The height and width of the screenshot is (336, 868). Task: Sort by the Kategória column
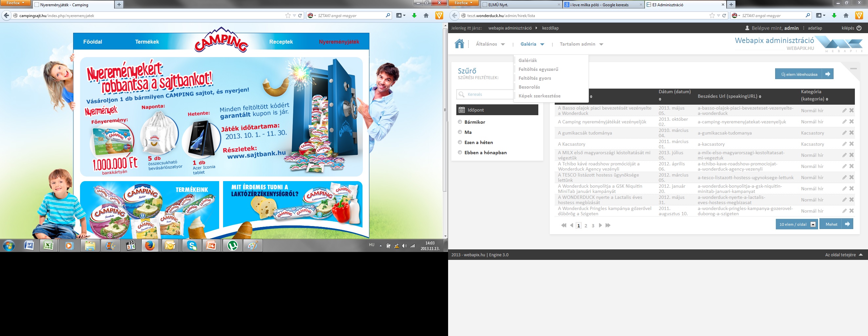827,99
